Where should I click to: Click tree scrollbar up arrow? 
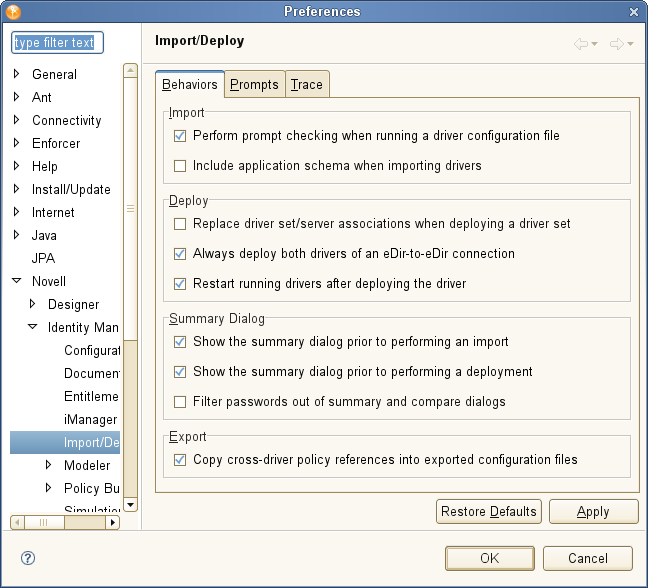point(130,71)
